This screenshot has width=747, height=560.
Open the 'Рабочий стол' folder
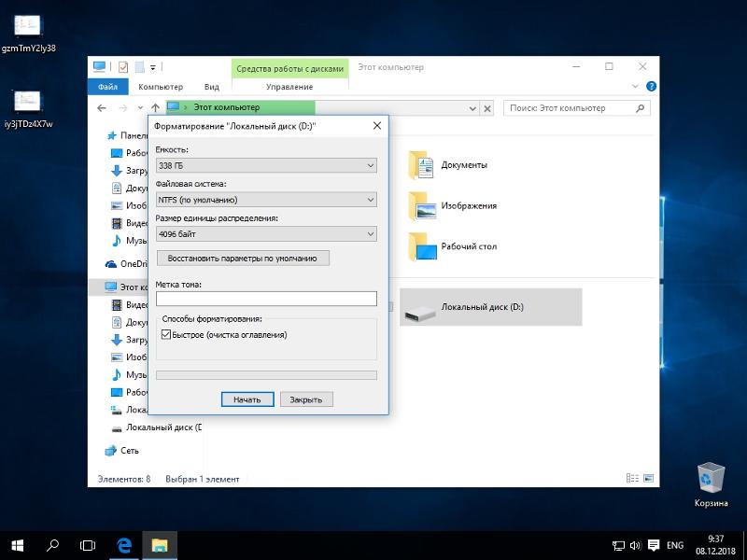[453, 246]
